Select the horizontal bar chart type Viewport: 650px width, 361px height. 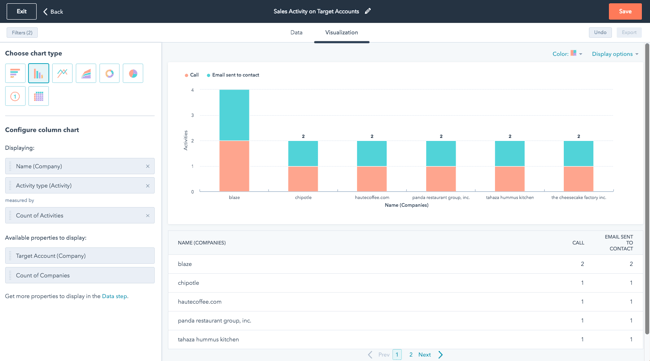point(15,73)
